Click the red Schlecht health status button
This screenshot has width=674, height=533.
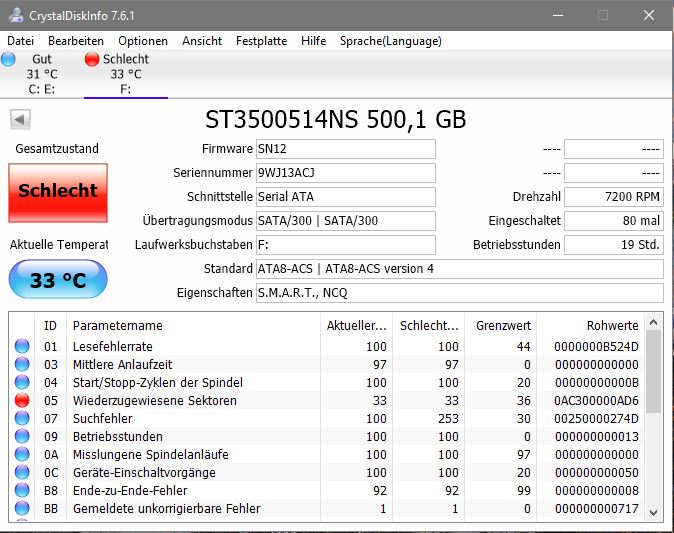[58, 193]
